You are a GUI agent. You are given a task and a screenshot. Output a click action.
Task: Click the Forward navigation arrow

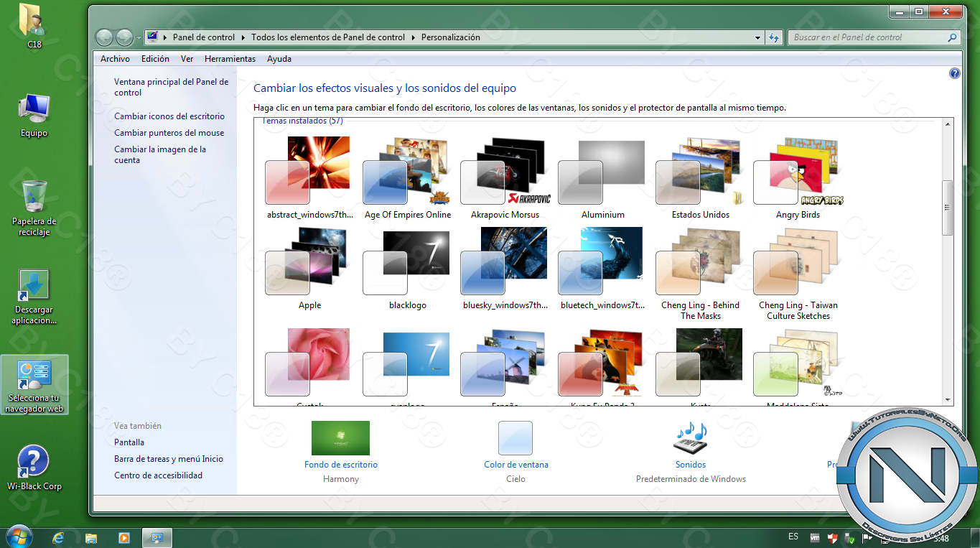[x=125, y=37]
